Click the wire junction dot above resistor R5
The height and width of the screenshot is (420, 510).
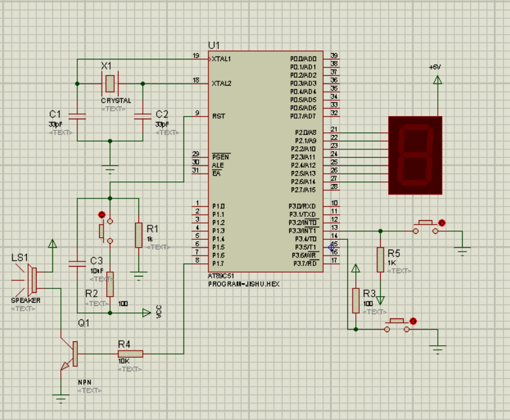380,231
